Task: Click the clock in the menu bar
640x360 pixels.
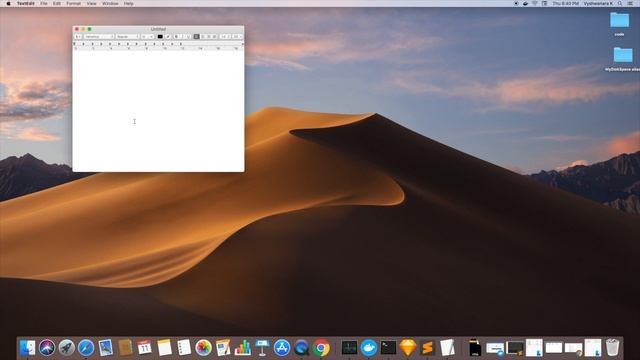Action: tap(566, 3)
